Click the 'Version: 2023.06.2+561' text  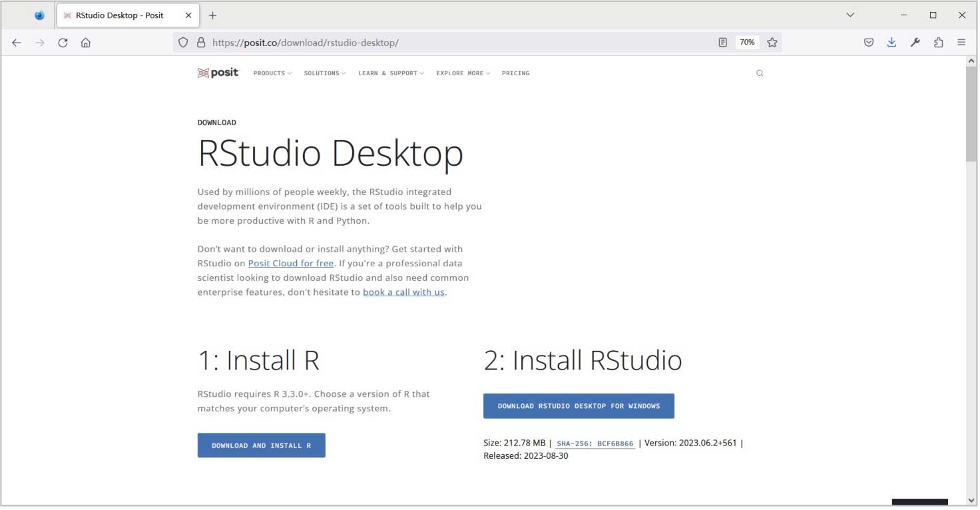tap(690, 443)
